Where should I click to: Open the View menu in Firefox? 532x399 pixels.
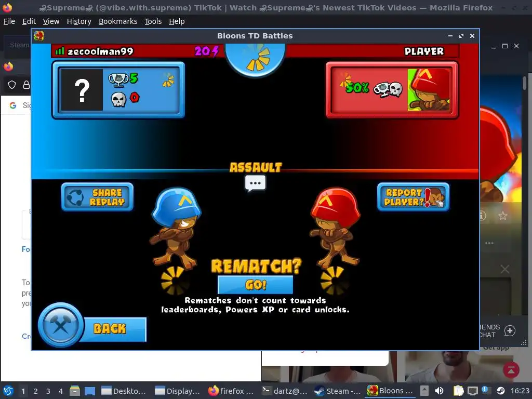[51, 21]
